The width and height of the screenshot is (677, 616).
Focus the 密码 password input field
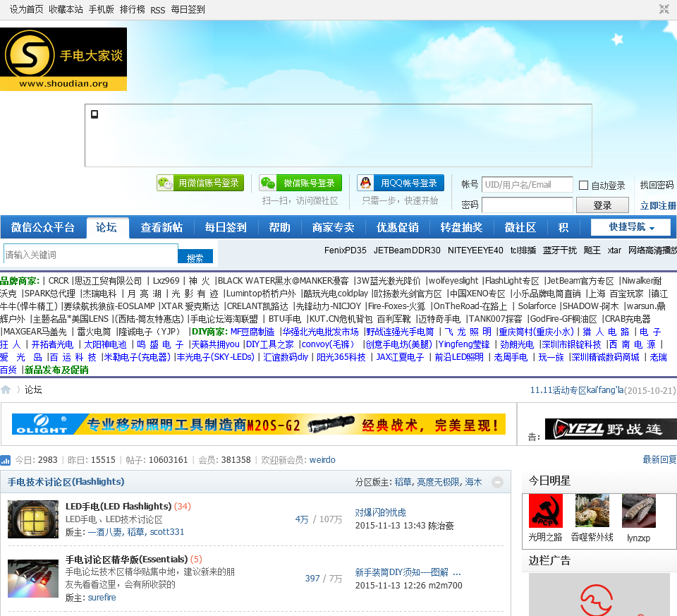point(527,205)
